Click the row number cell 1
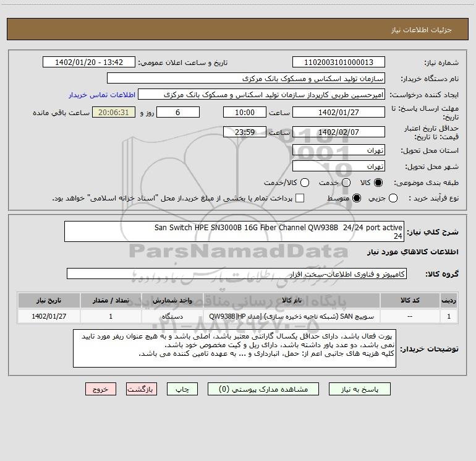 (x=449, y=316)
